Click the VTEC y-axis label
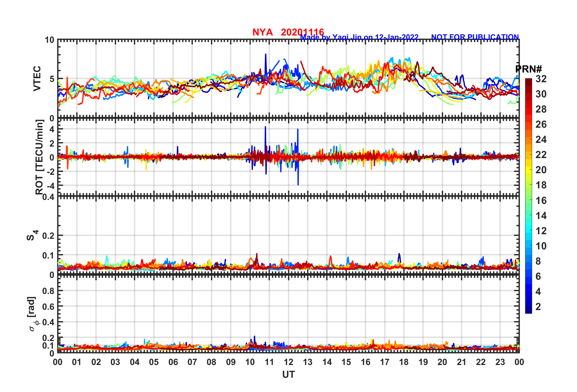This screenshot has height=392, width=577. point(37,78)
